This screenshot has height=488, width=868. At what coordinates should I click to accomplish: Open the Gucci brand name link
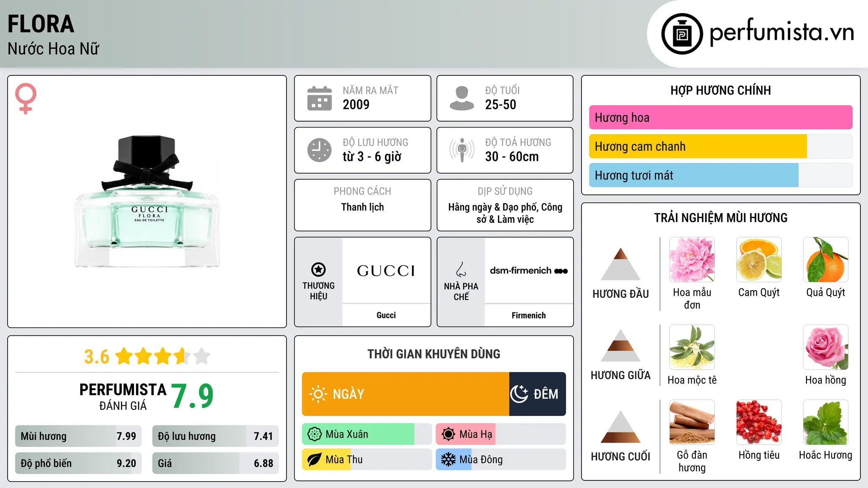pyautogui.click(x=386, y=315)
